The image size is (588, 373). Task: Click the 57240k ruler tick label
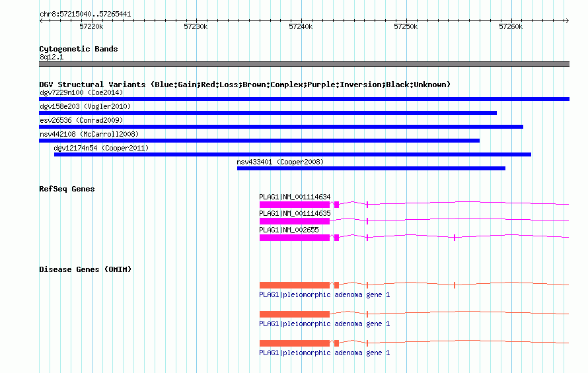301,26
